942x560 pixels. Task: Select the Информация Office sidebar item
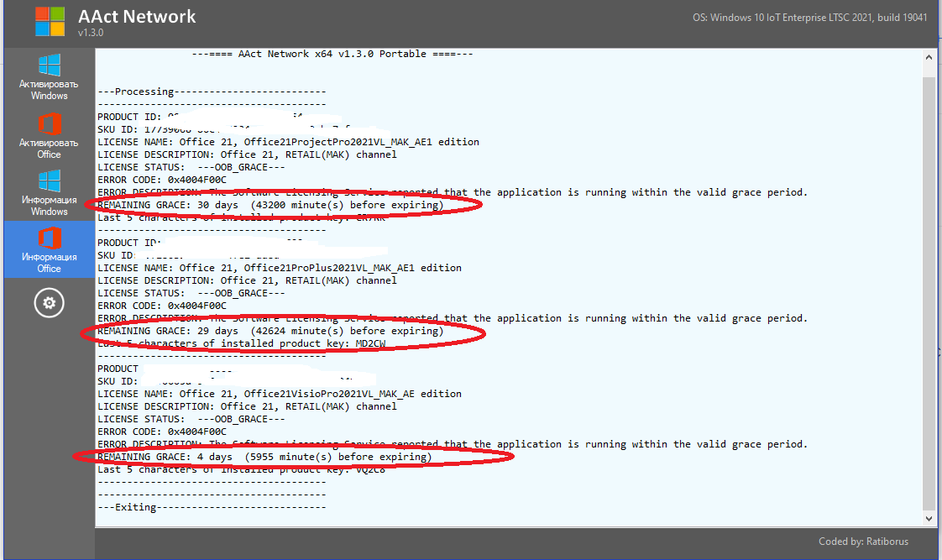[49, 249]
